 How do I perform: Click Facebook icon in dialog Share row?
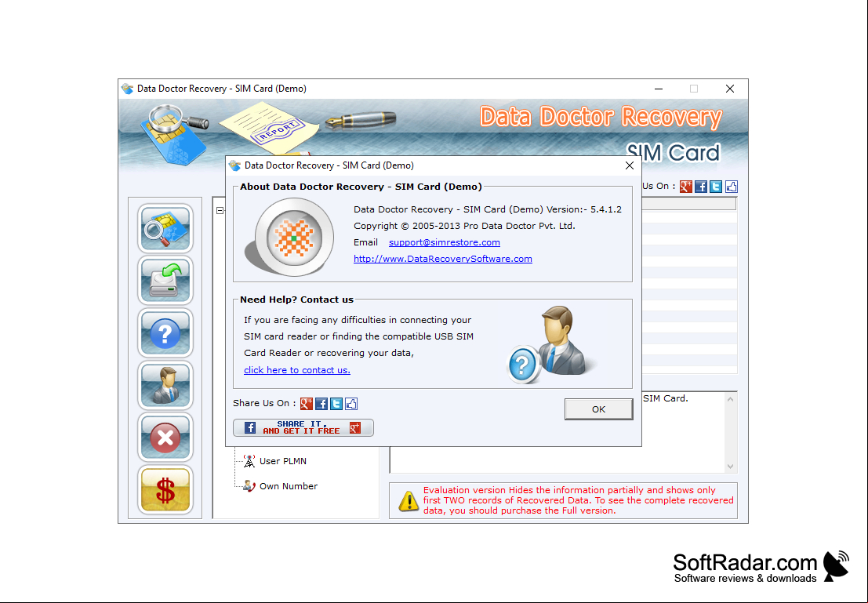(321, 404)
